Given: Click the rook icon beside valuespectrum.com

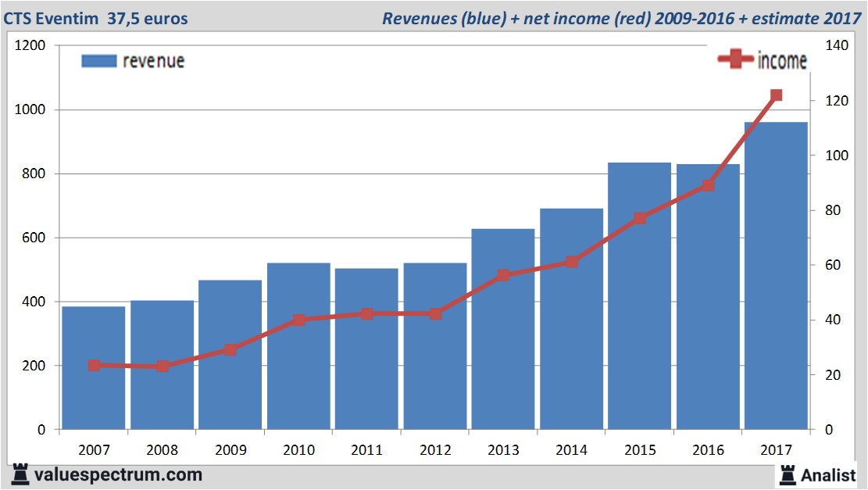Looking at the screenshot, I should click(x=20, y=474).
